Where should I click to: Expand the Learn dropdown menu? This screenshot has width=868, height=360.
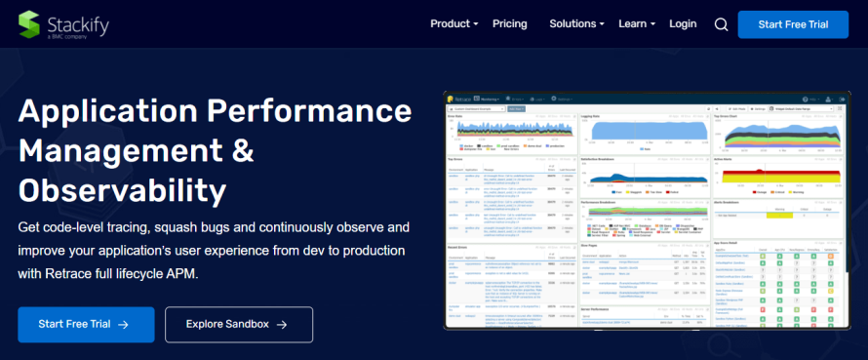tap(637, 23)
